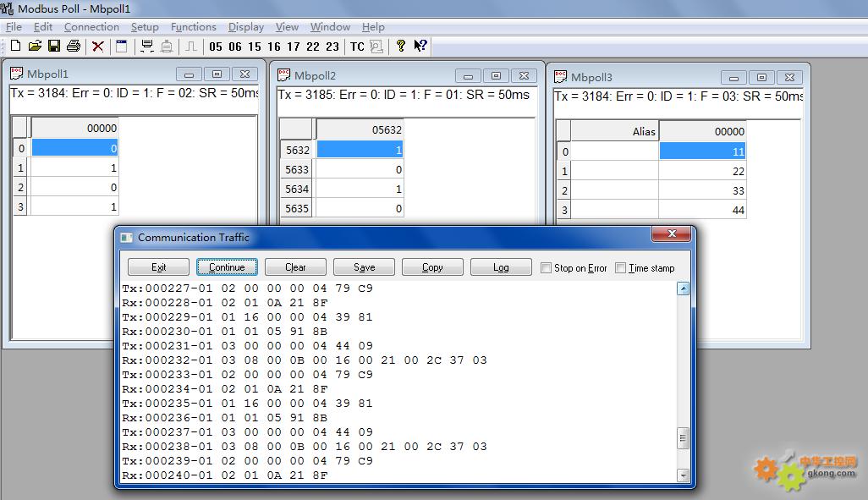The width and height of the screenshot is (868, 500).
Task: Click the New document toolbar icon
Action: tap(15, 46)
